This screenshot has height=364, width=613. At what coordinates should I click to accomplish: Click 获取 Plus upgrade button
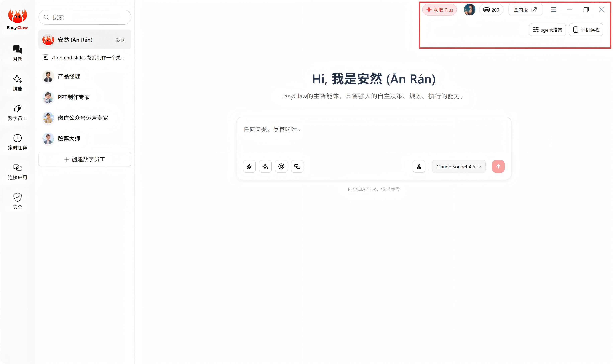pyautogui.click(x=439, y=10)
